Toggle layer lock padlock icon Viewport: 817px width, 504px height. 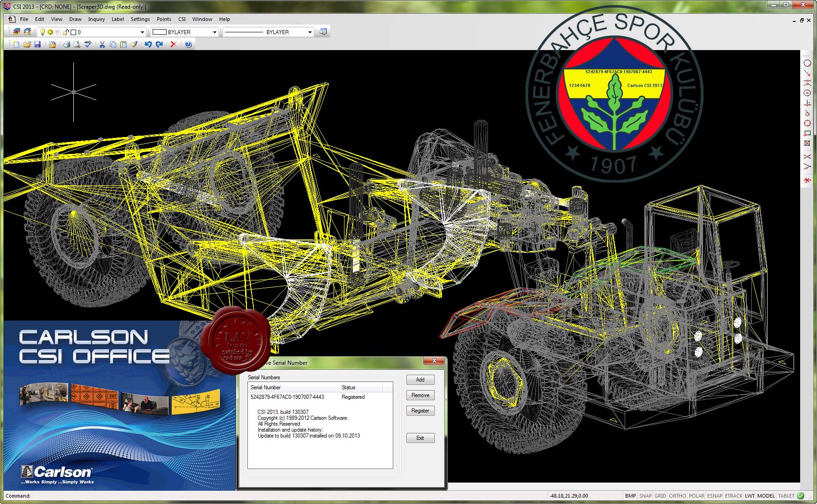click(66, 32)
